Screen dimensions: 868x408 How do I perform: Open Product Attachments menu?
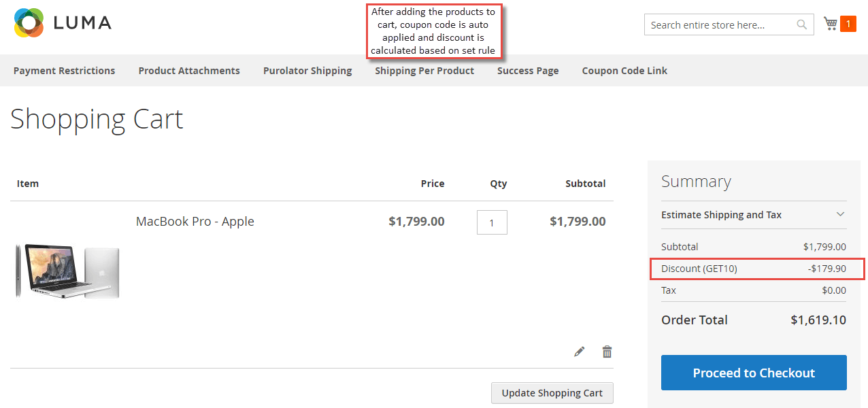189,71
